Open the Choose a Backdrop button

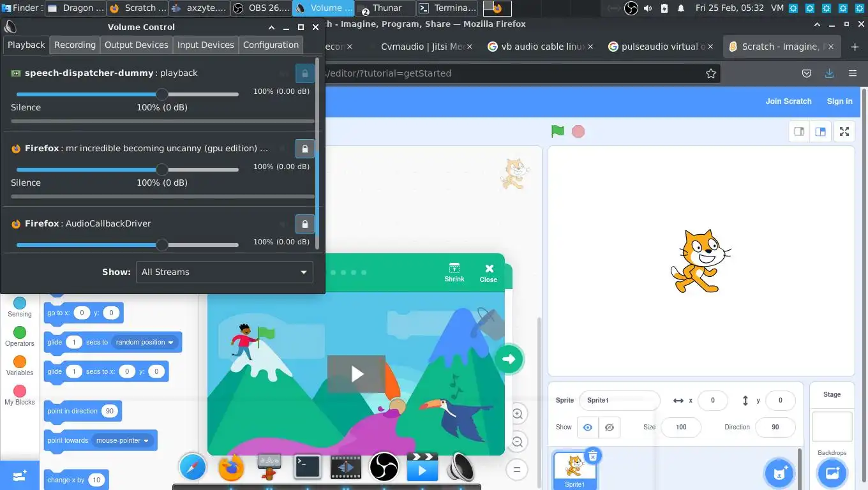click(832, 473)
